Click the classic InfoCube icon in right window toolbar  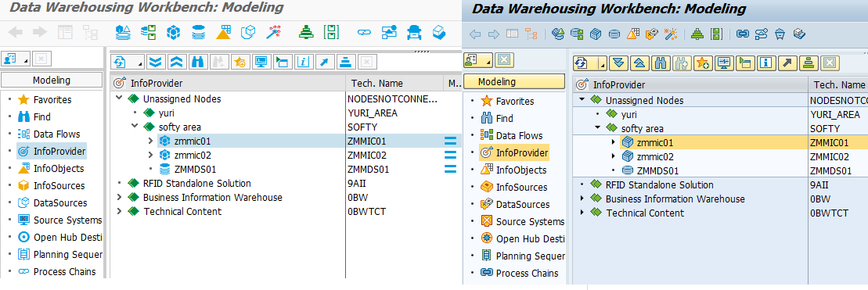(595, 34)
